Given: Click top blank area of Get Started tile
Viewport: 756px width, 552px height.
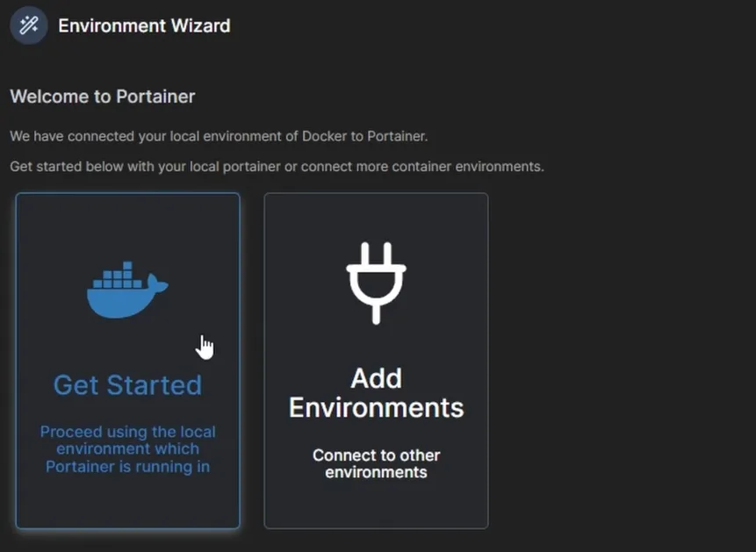Looking at the screenshot, I should [127, 226].
